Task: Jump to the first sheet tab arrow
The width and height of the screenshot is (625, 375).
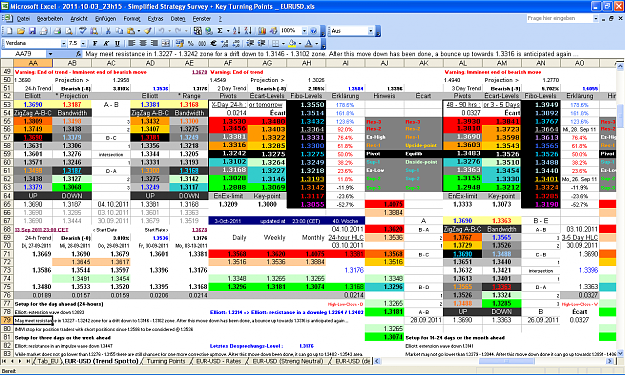Action: 5,361
